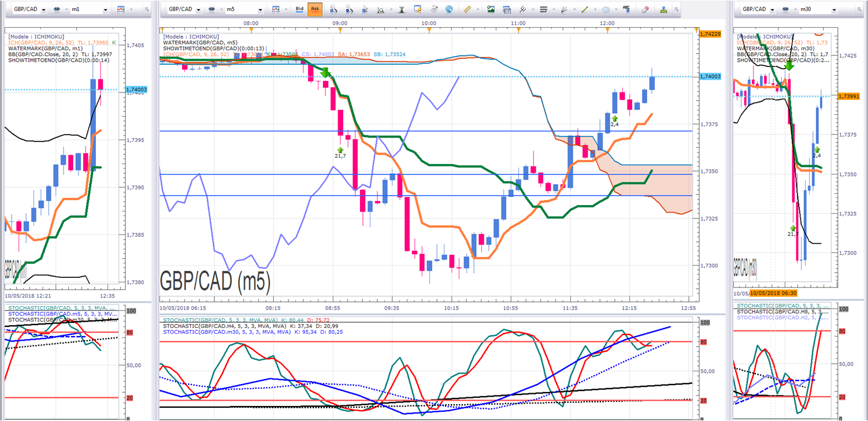Image resolution: width=868 pixels, height=421 pixels.
Task: Click the 1,74003 price label on the m5 axis
Action: [x=710, y=76]
